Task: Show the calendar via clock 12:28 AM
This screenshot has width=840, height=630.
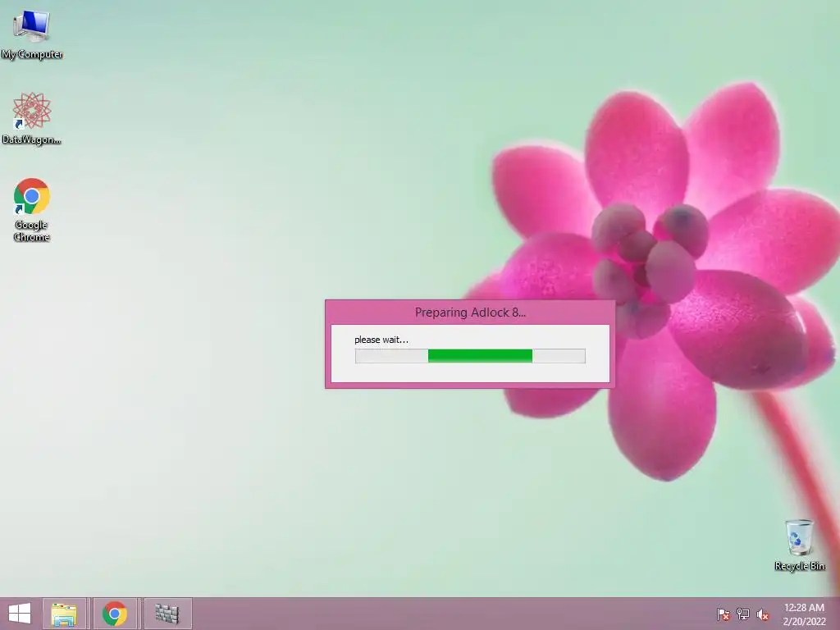Action: (x=804, y=614)
